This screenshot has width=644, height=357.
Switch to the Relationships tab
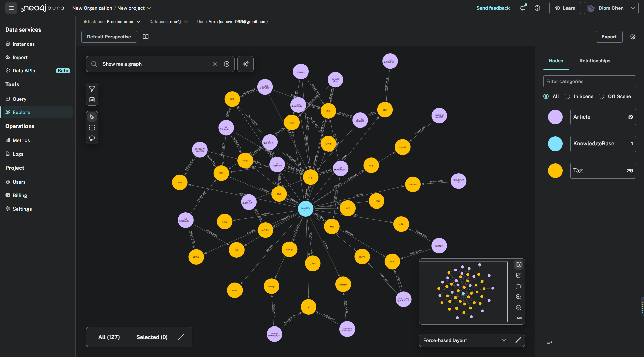(595, 61)
